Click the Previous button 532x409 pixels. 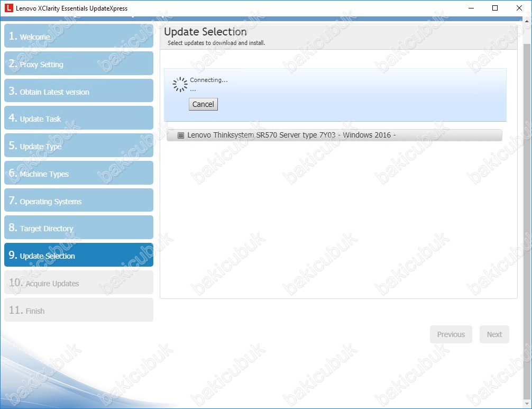coord(451,334)
